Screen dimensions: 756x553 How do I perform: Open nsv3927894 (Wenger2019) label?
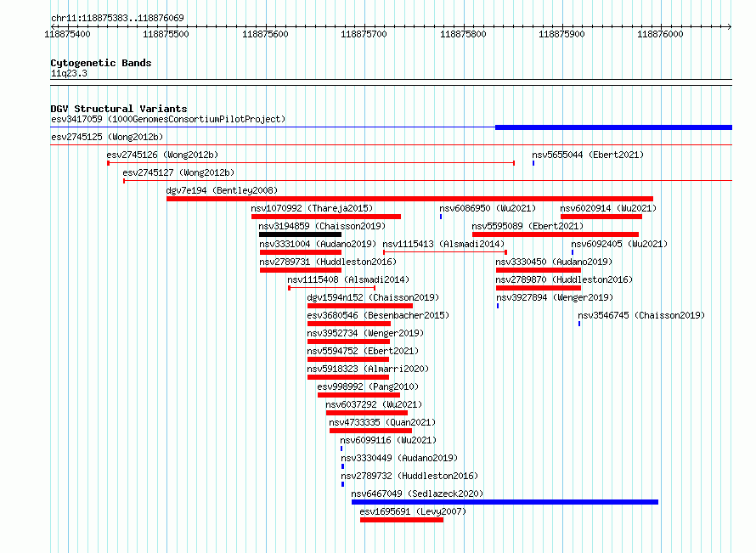pyautogui.click(x=555, y=297)
